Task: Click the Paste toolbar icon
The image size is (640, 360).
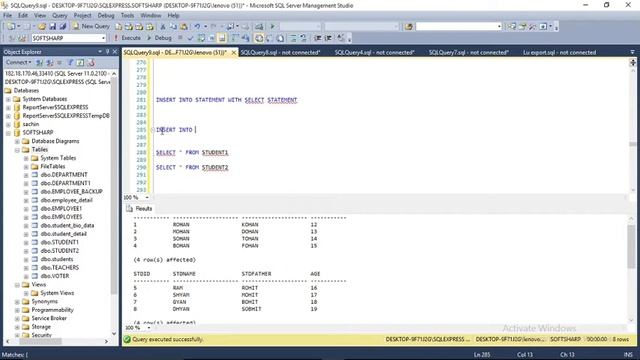Action: click(184, 27)
